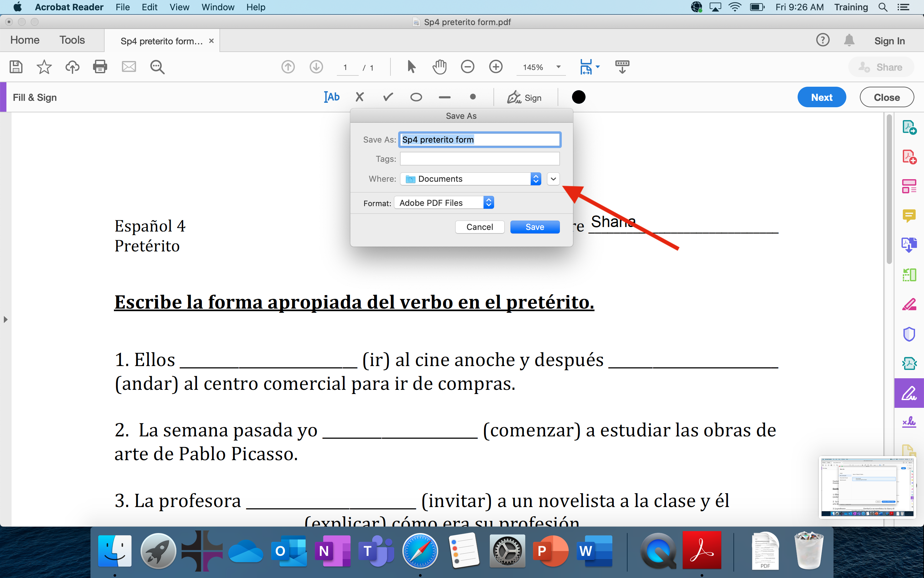924x578 pixels.
Task: Go to next page arrow icon
Action: click(316, 67)
